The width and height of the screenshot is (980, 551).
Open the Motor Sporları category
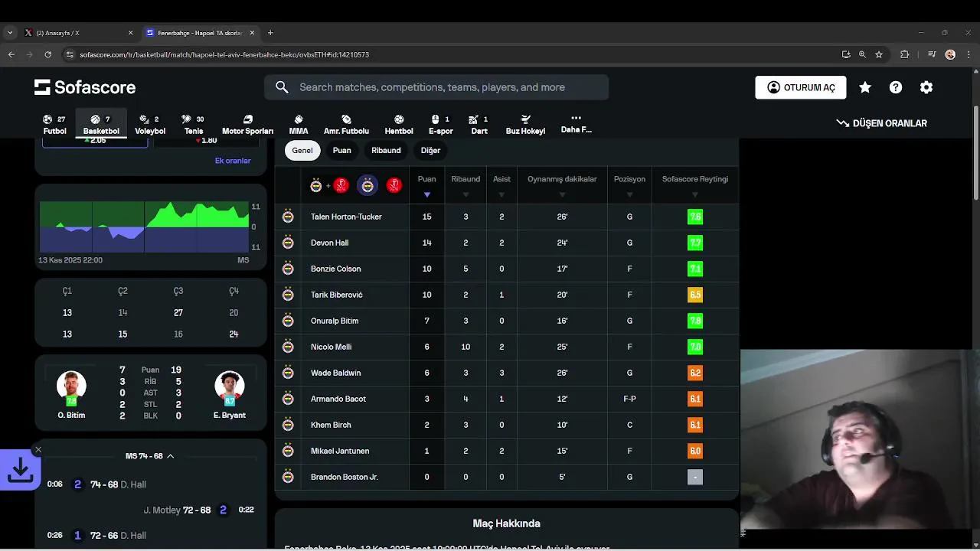point(247,125)
